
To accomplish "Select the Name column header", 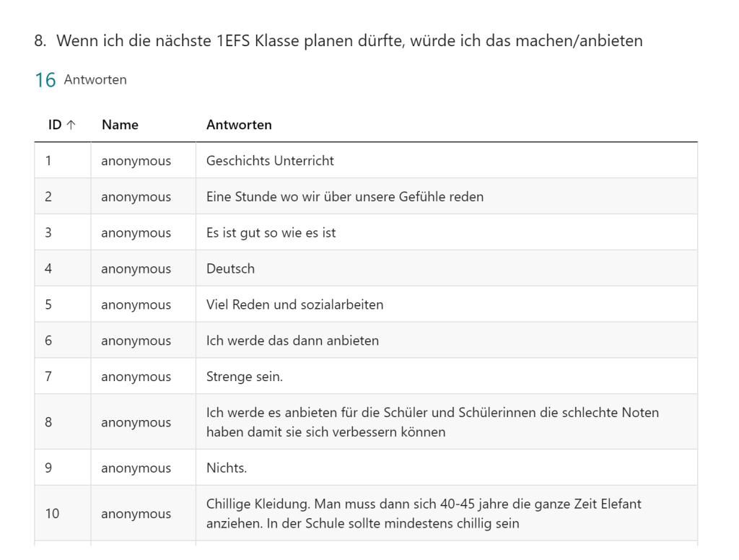I will (120, 125).
